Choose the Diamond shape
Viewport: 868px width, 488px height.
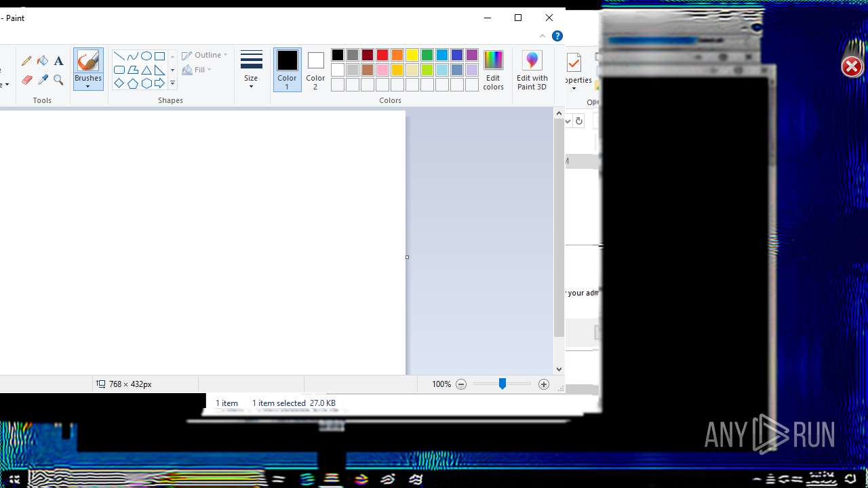pyautogui.click(x=119, y=83)
